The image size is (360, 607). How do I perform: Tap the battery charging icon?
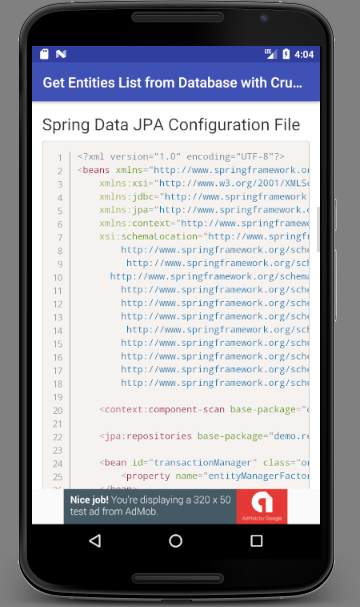(286, 54)
